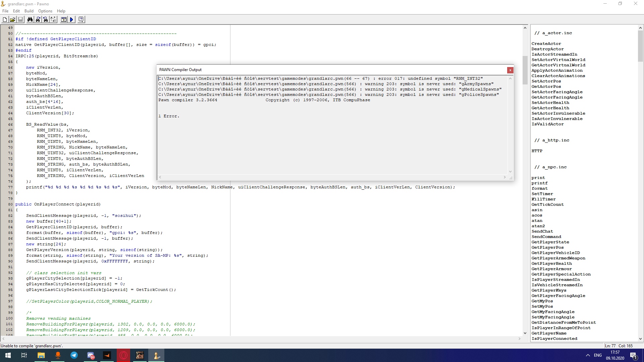The image size is (644, 362).
Task: Open Opera browser from the taskbar
Action: coord(123,355)
